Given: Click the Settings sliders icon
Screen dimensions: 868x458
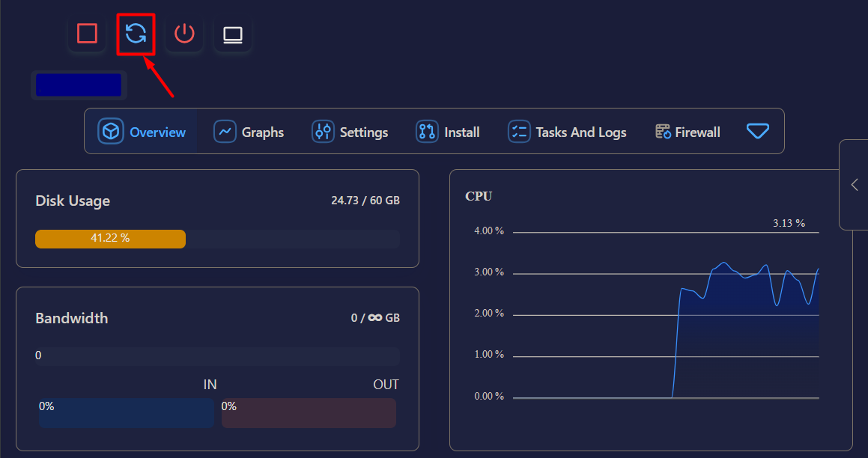Looking at the screenshot, I should pos(323,131).
